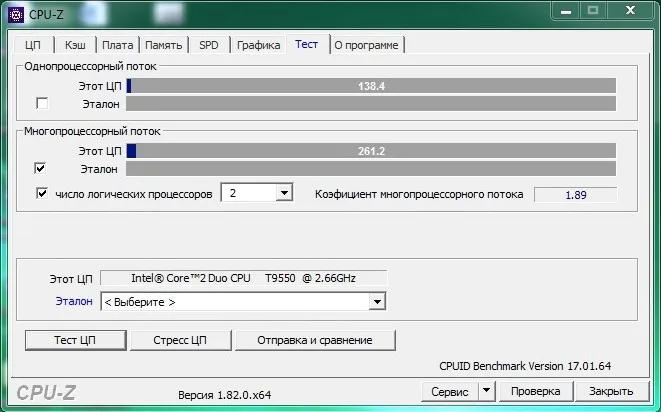The width and height of the screenshot is (661, 412).
Task: Click Отправка и сравнение button
Action: [x=315, y=340]
